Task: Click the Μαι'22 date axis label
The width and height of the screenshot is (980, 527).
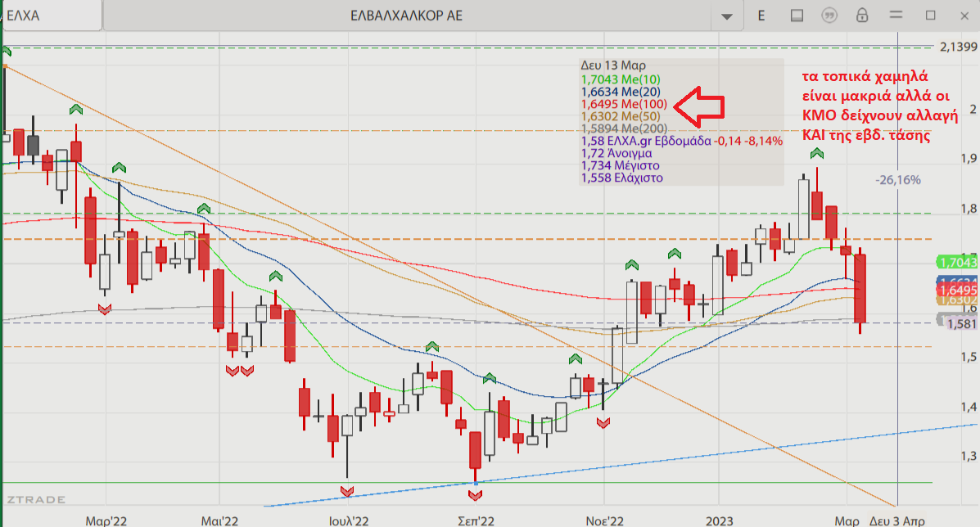Action: pyautogui.click(x=219, y=520)
